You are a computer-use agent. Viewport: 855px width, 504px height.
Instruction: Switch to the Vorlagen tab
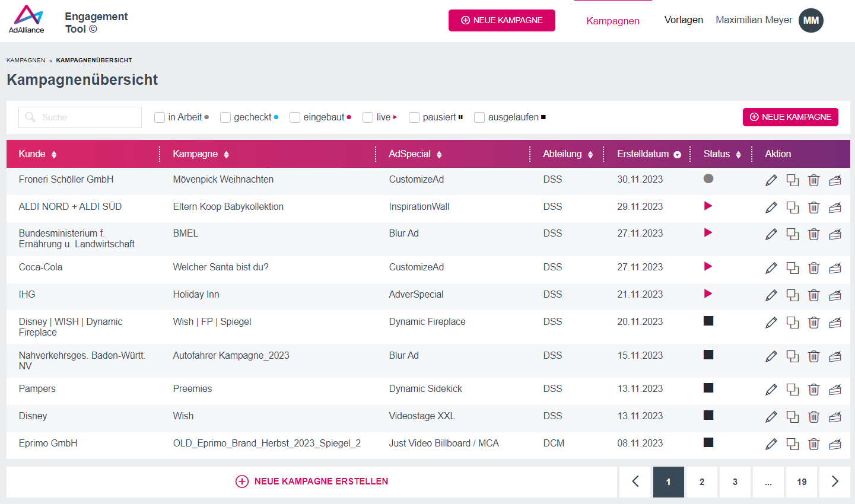pyautogui.click(x=684, y=20)
